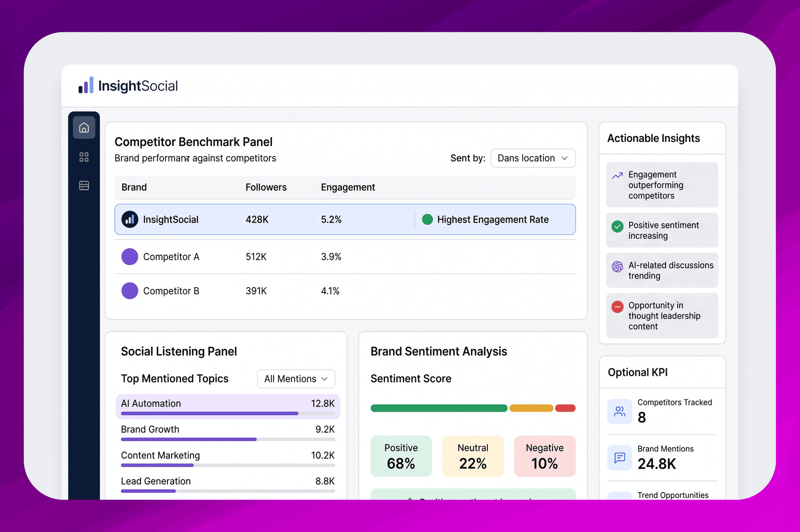Select the Competitor B name

point(171,290)
